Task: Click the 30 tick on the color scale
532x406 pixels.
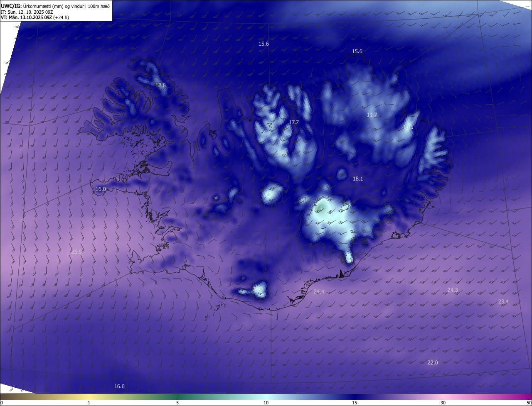Action: 443,403
